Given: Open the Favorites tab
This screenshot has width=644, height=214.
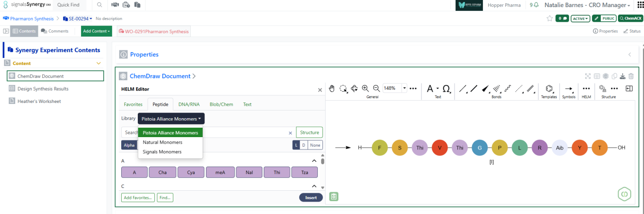Looking at the screenshot, I should tap(133, 104).
